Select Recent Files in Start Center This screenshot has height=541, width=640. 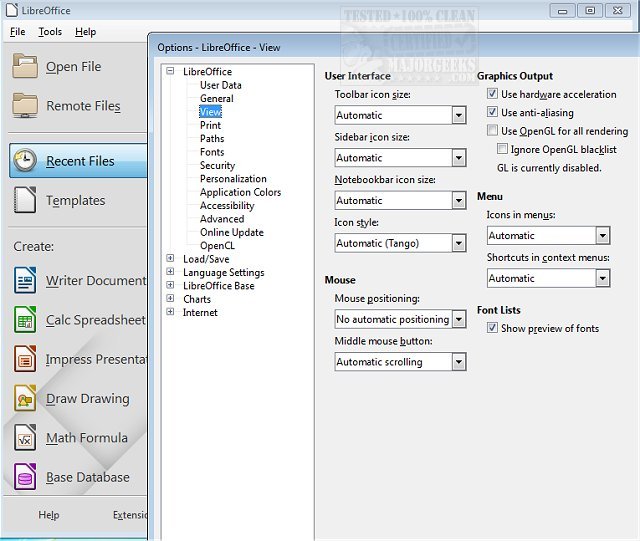pyautogui.click(x=78, y=160)
